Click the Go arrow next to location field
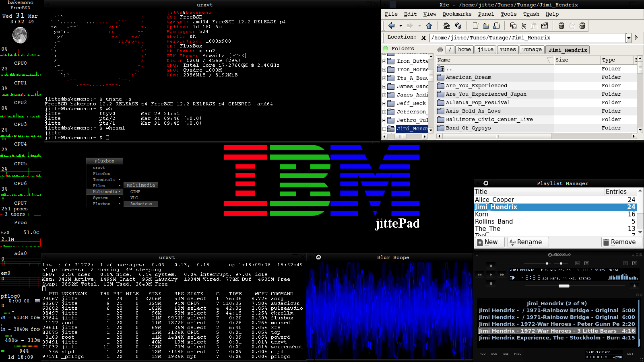644x362 pixels. click(636, 38)
